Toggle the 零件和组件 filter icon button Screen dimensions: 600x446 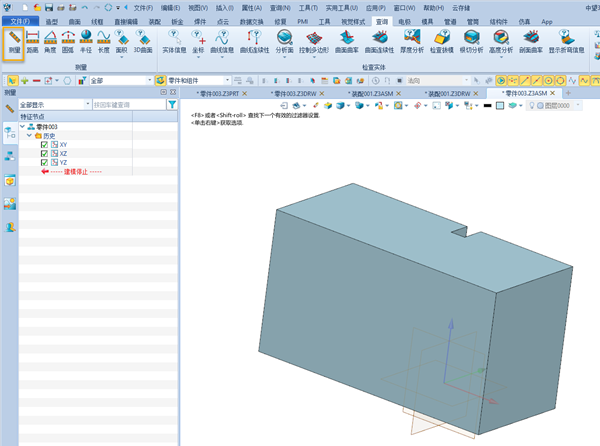pyautogui.click(x=160, y=80)
